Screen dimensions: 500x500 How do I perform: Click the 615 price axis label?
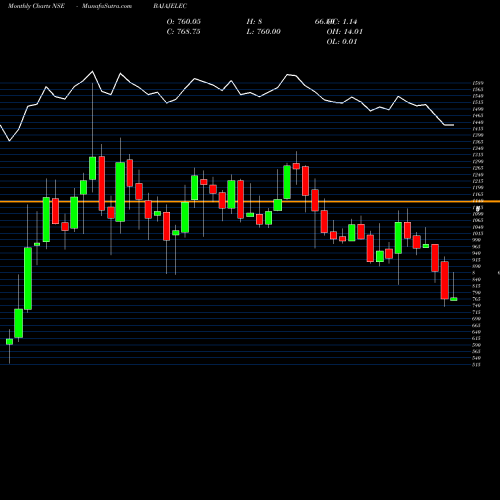[477, 338]
